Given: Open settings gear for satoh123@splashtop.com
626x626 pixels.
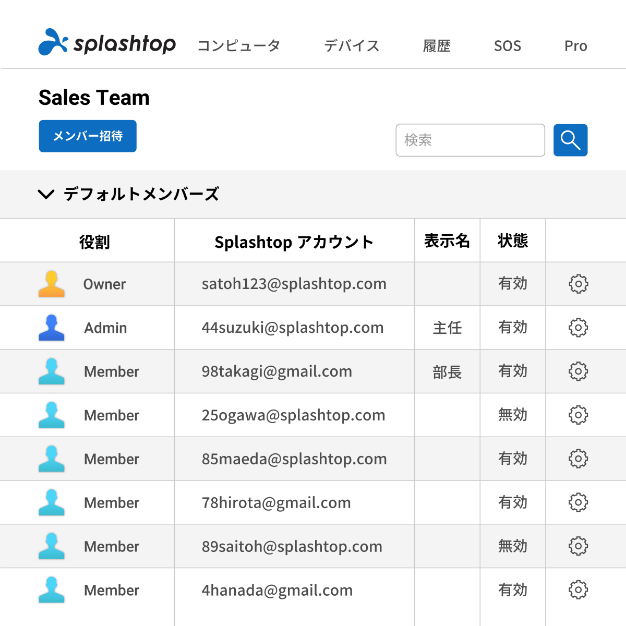Looking at the screenshot, I should point(578,284).
